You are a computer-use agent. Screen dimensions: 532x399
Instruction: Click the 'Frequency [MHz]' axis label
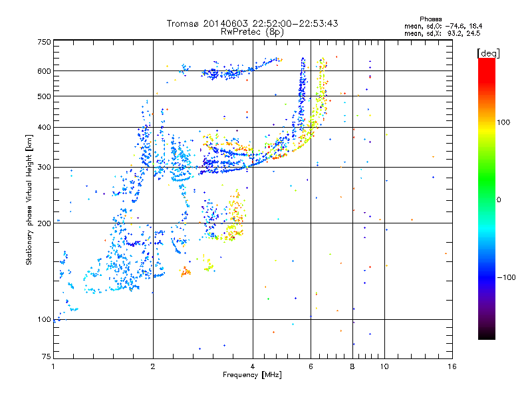pyautogui.click(x=252, y=375)
